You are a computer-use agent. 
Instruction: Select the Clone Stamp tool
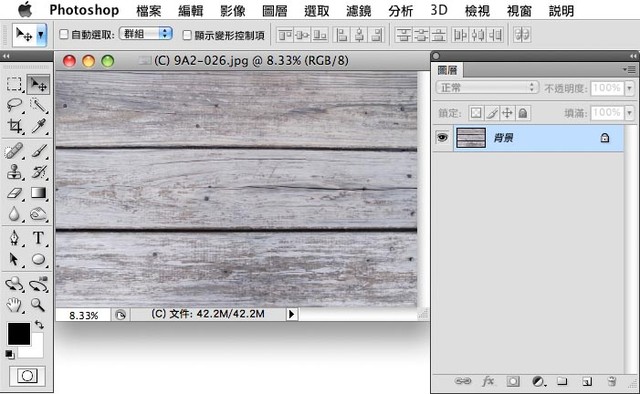click(14, 172)
